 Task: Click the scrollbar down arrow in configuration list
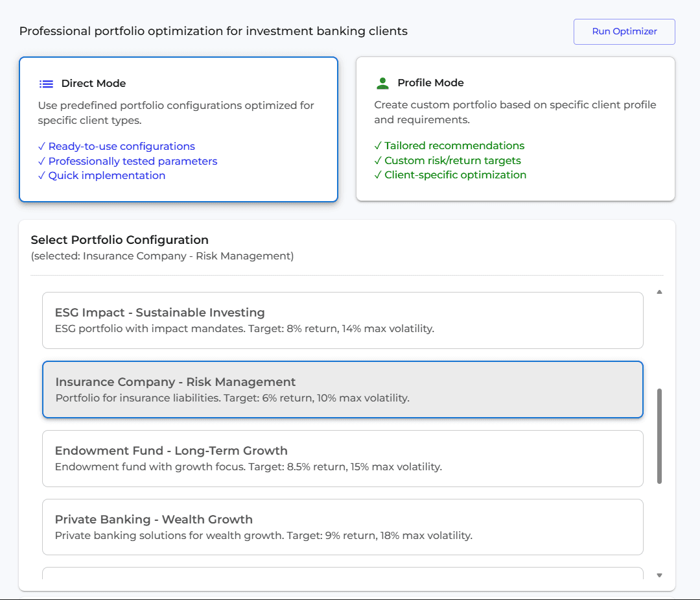(x=659, y=574)
